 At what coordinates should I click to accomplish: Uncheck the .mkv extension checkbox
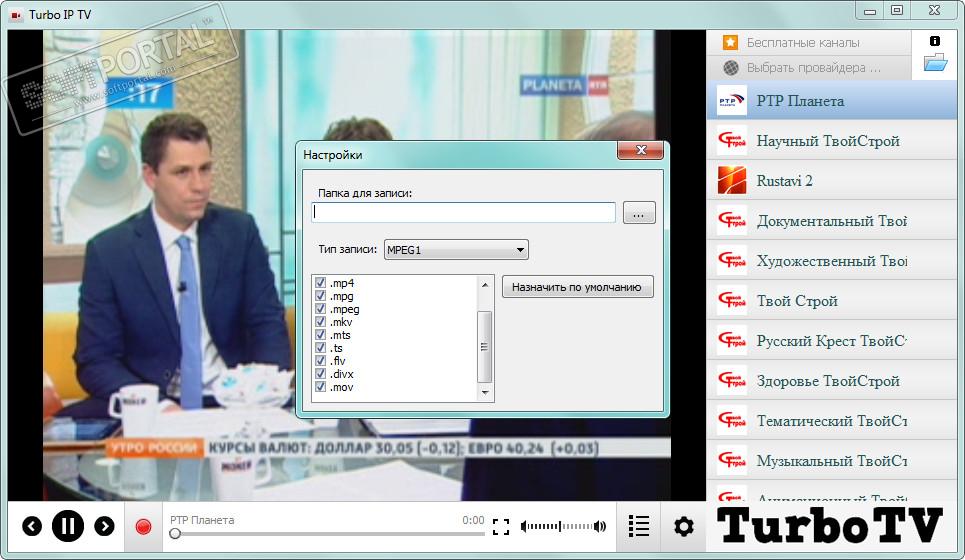pos(320,321)
